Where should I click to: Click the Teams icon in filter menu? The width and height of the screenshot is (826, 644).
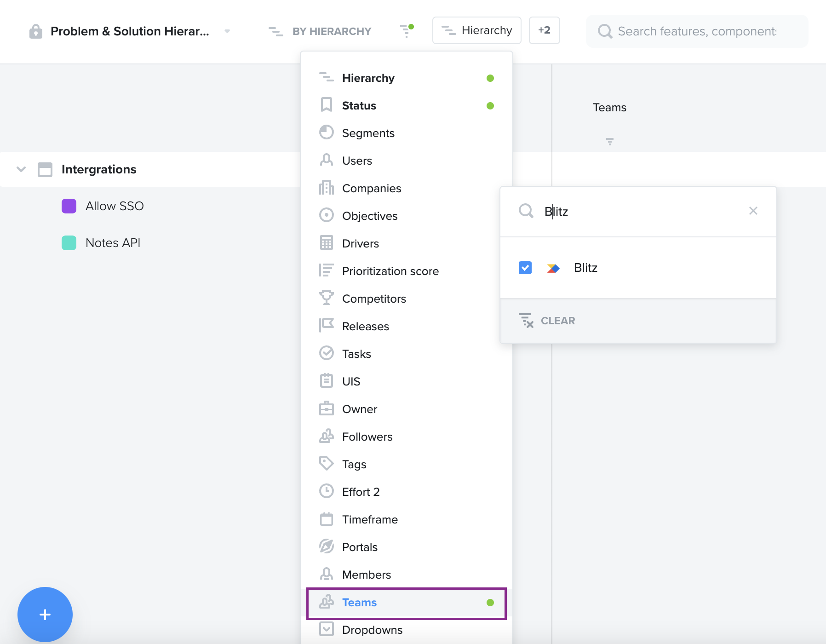click(x=327, y=602)
